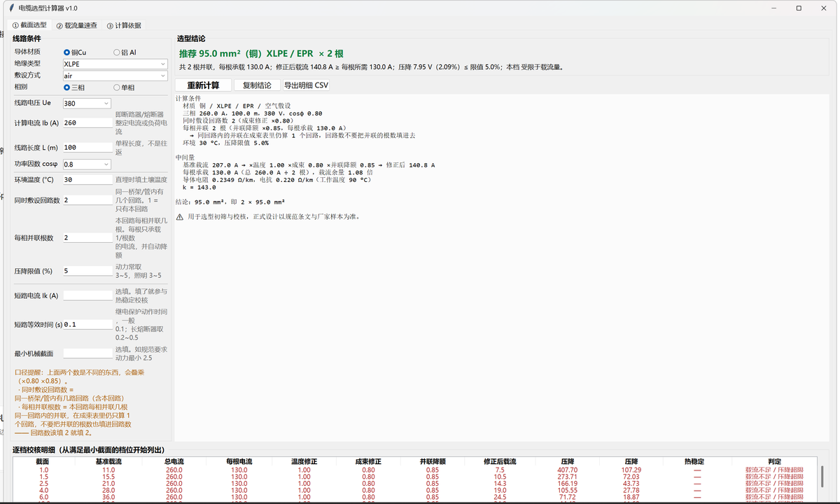
Task: Click the 短路等效时间 (s) input field
Action: click(87, 325)
